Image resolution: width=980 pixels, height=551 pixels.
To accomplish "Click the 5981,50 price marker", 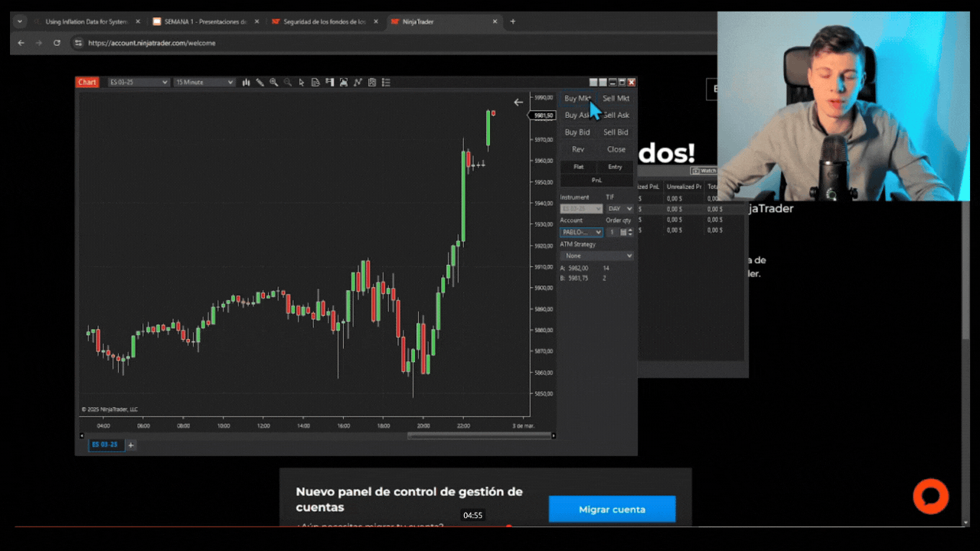I will pos(543,116).
